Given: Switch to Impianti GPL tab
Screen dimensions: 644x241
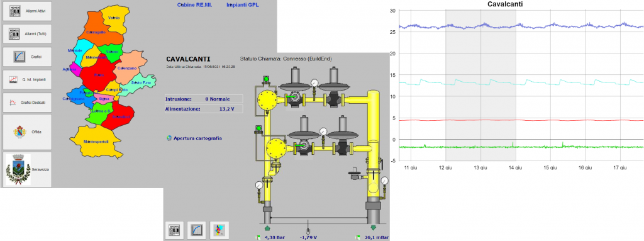Looking at the screenshot, I should coord(243,5).
